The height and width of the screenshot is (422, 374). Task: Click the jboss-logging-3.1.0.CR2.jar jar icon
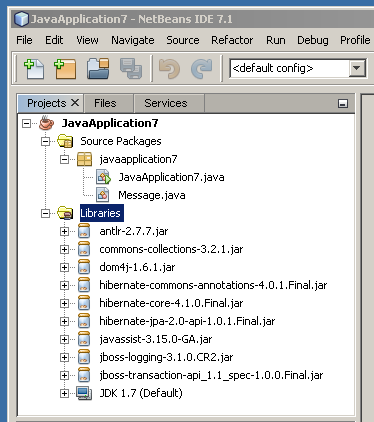click(x=84, y=357)
